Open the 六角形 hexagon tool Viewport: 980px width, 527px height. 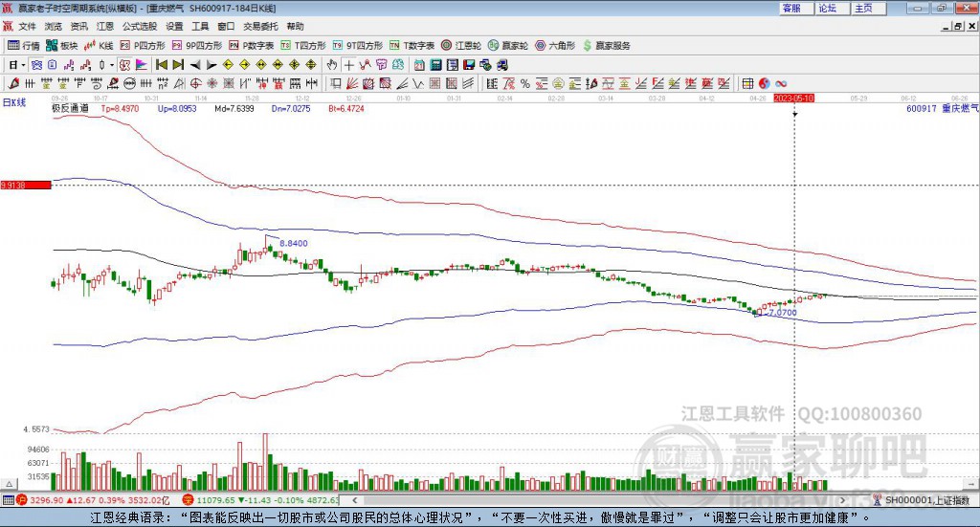coord(555,46)
